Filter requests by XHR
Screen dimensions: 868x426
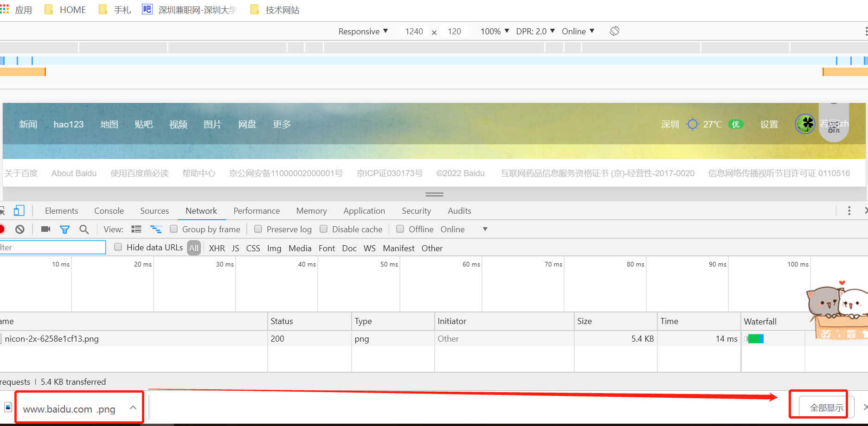[x=217, y=248]
